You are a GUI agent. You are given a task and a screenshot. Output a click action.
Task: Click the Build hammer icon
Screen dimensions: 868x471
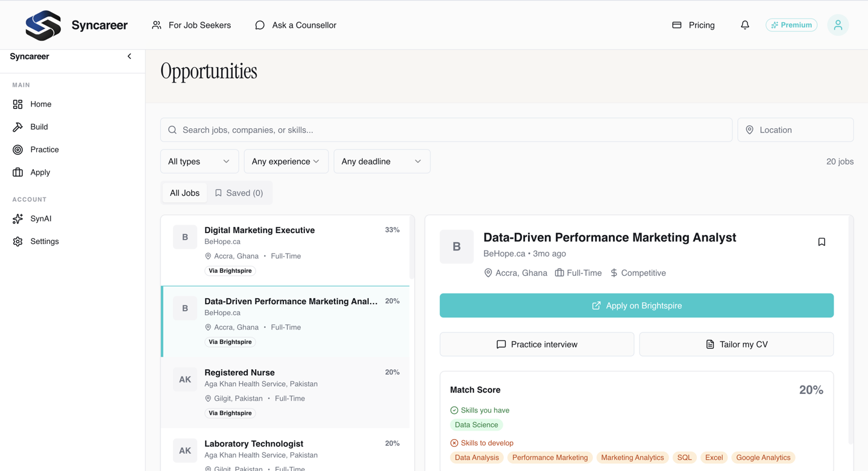pyautogui.click(x=17, y=127)
